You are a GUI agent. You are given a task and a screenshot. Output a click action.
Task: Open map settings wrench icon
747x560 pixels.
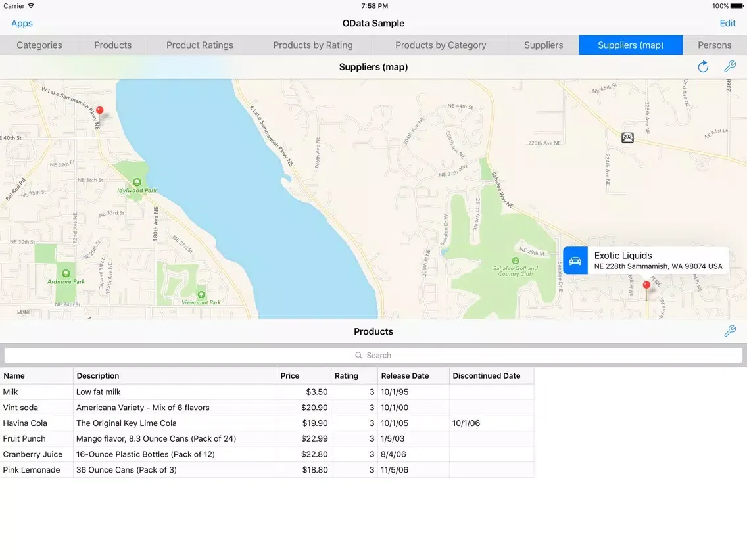click(730, 66)
